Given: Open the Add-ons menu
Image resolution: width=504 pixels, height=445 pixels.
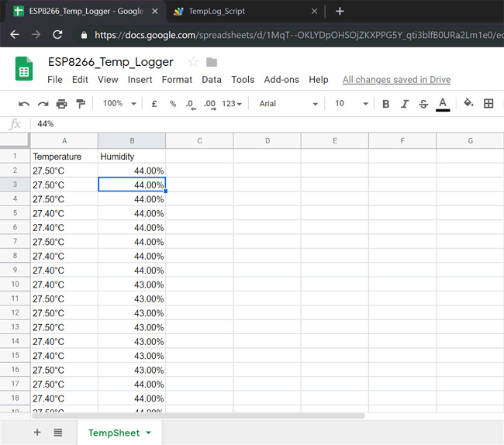Looking at the screenshot, I should (281, 80).
